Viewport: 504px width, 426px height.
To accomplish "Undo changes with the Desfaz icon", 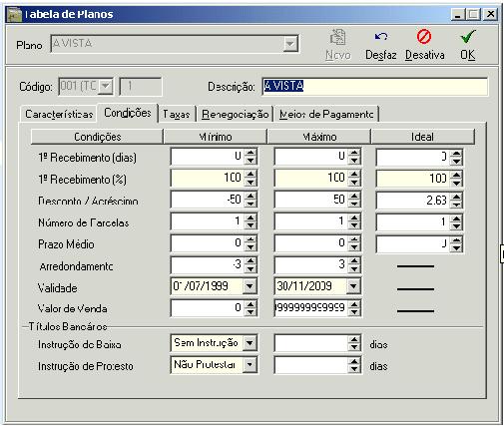I will [381, 36].
